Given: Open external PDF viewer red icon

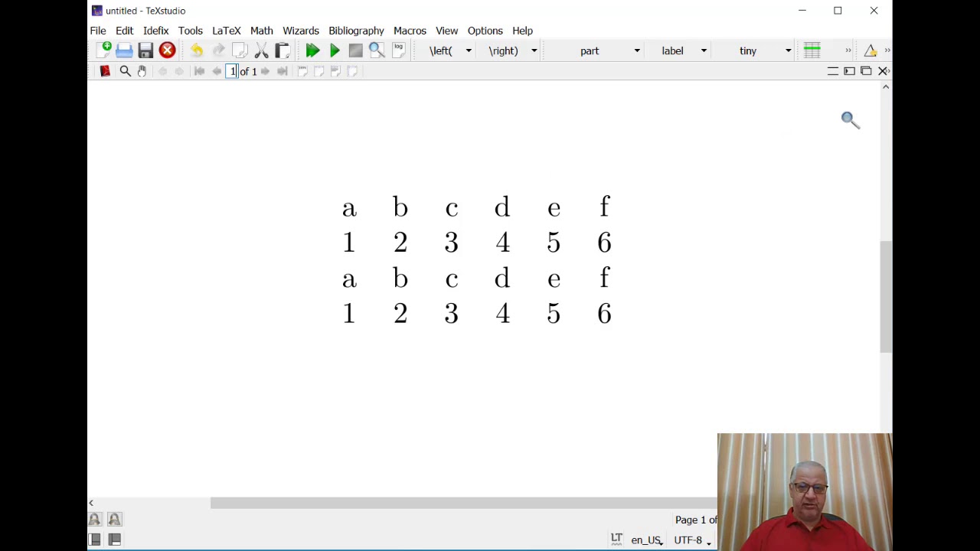Looking at the screenshot, I should [105, 71].
